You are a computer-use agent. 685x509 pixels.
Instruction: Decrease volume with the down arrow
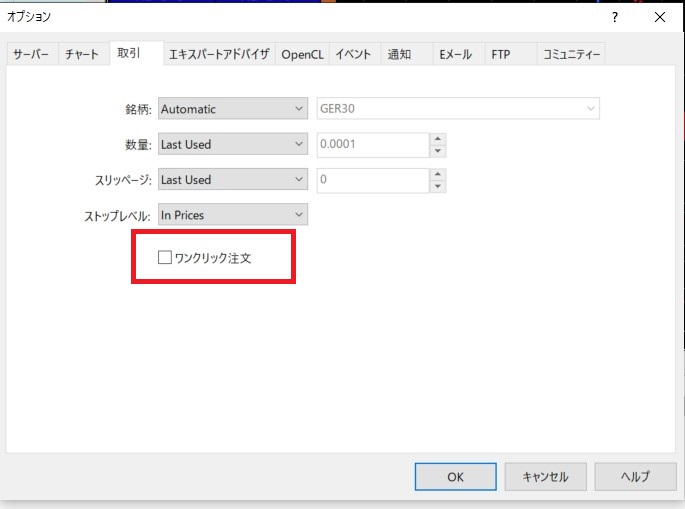coord(438,151)
